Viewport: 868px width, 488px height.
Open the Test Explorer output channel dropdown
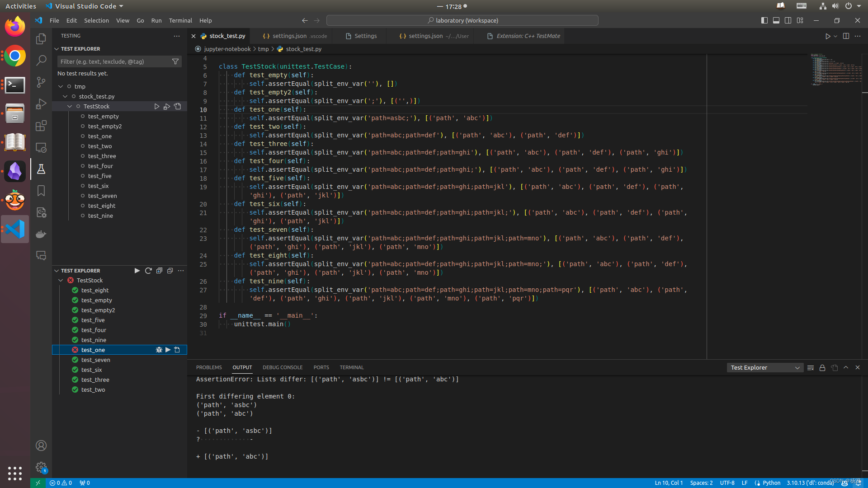point(764,368)
